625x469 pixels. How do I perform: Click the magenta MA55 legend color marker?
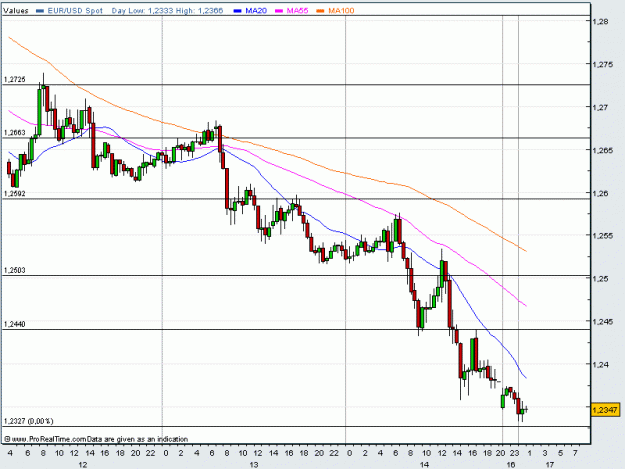pos(279,11)
